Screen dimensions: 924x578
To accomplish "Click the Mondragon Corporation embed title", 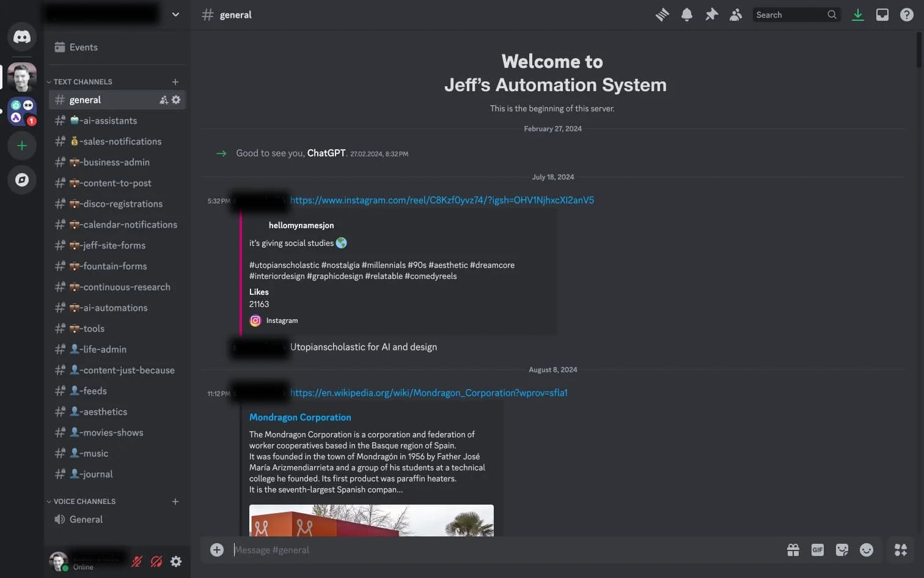I will pos(300,417).
